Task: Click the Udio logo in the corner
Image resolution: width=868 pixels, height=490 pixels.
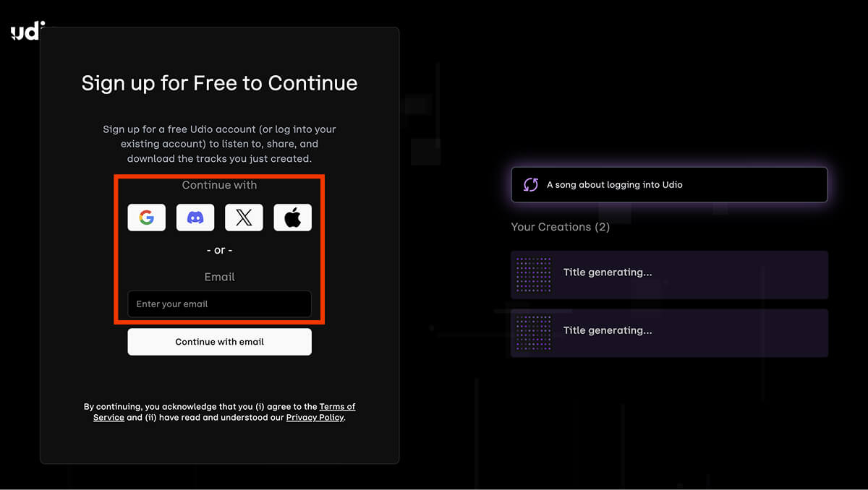Action: point(28,31)
